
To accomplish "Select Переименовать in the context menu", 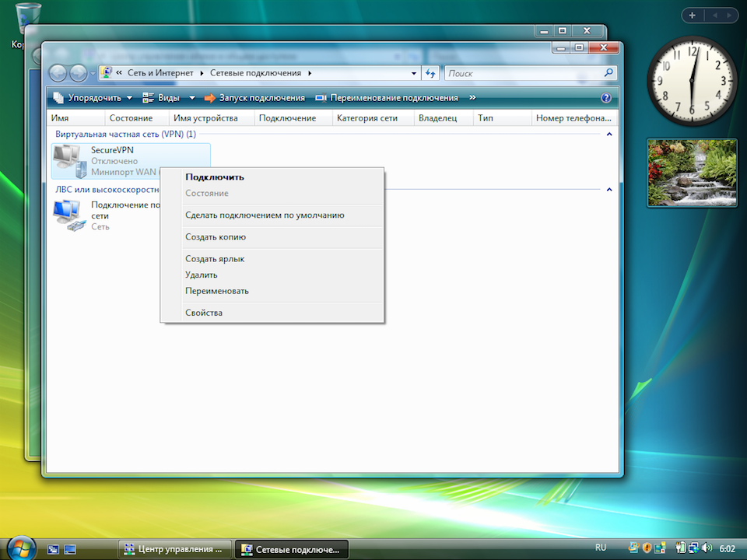I will 217,291.
